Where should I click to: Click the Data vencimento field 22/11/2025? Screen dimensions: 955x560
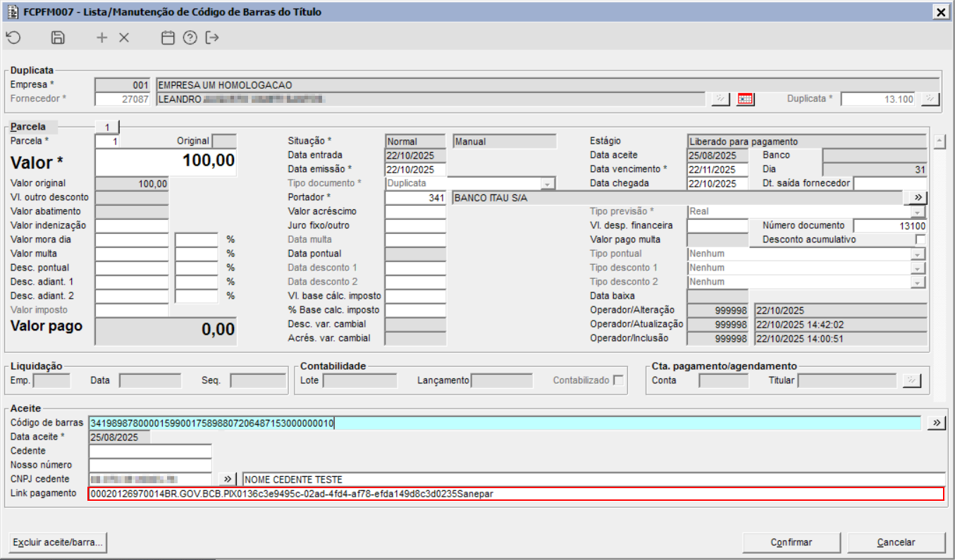click(717, 170)
